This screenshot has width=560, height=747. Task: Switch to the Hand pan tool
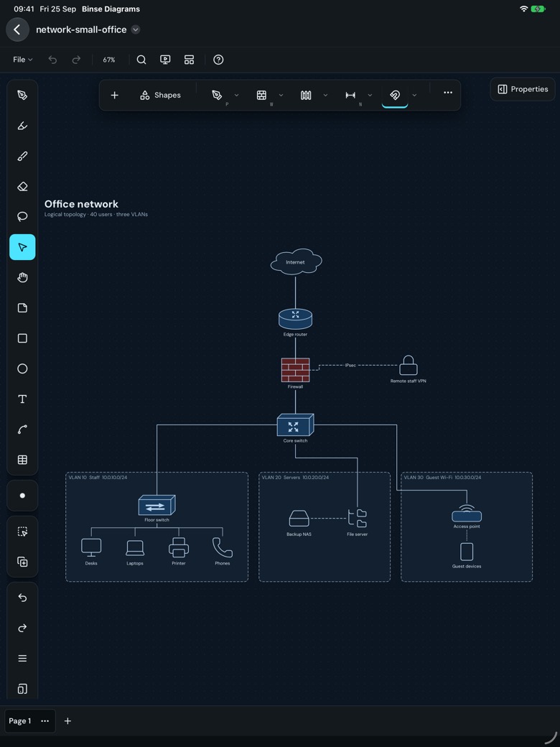point(22,277)
